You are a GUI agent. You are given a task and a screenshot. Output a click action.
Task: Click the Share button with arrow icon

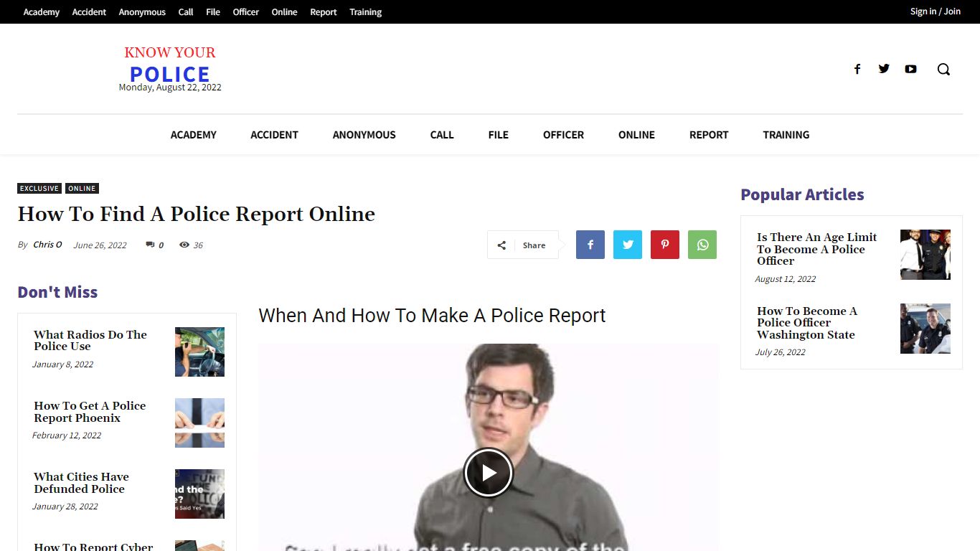click(523, 245)
